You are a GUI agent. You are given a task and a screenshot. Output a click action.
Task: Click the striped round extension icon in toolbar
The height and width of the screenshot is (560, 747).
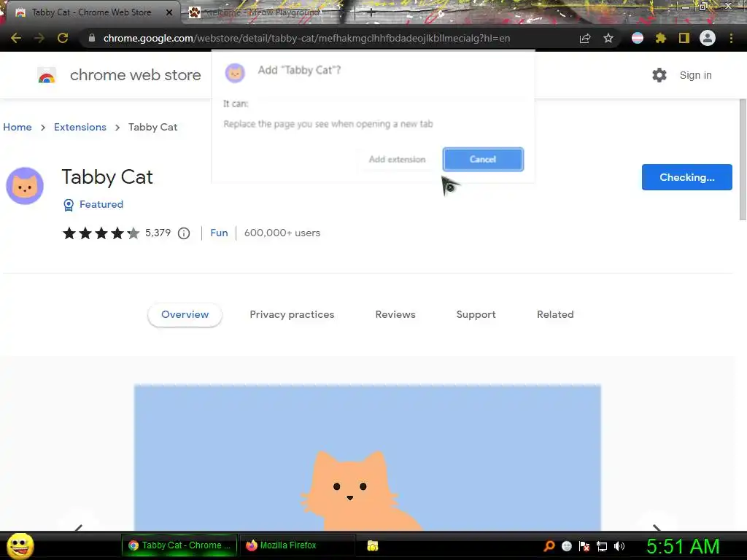coord(638,38)
